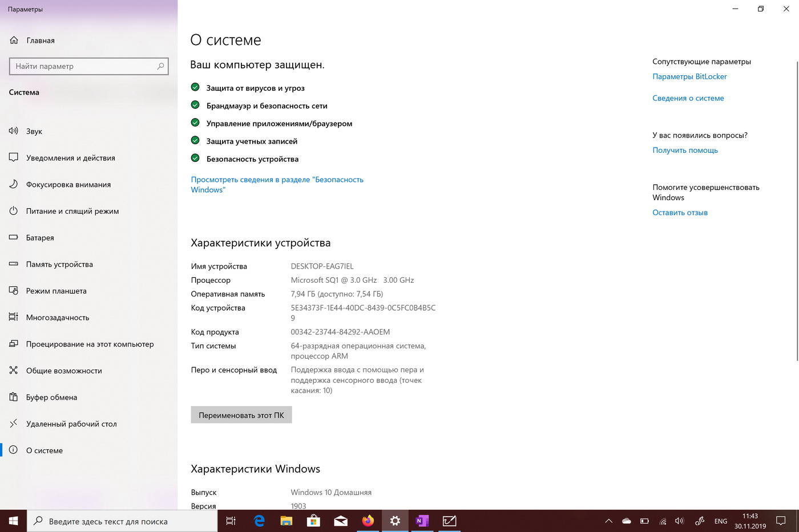Click Просмотреть сведения в разделе Безопасность Windows
This screenshot has height=532, width=799.
277,185
